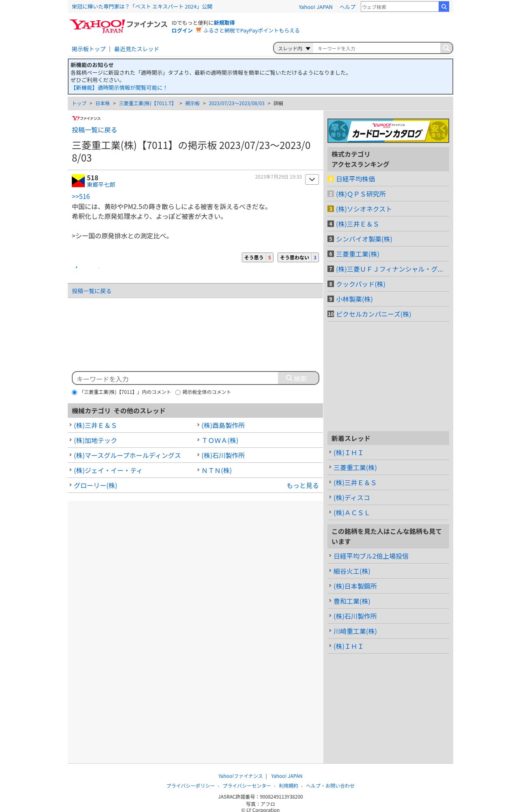Click the Yahoo! JAPAN Finance logo
The image size is (521, 812).
(118, 26)
